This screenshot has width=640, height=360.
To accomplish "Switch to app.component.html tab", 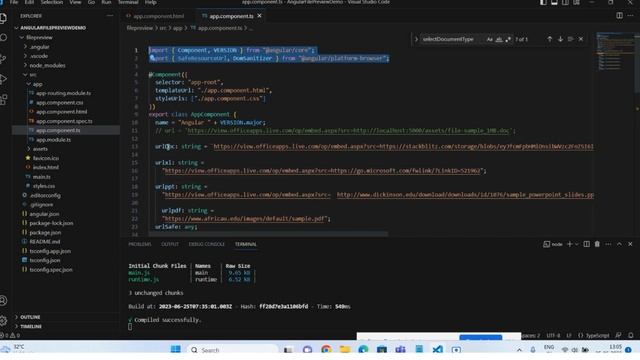I will (158, 16).
